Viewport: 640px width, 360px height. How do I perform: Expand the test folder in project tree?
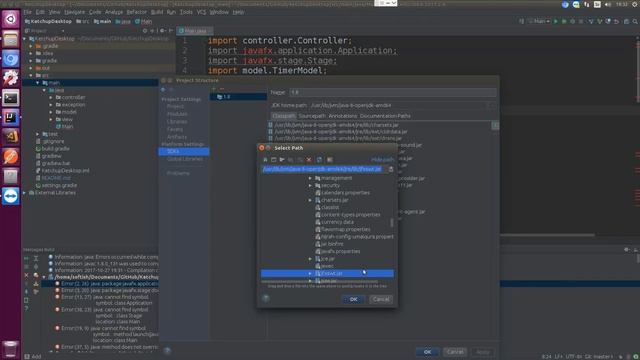coord(38,134)
